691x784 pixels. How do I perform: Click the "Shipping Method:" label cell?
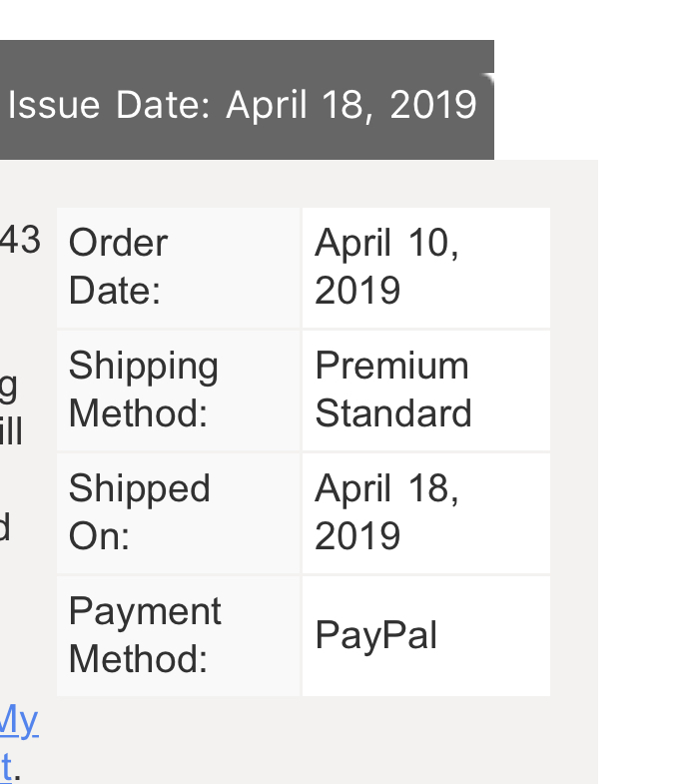click(178, 391)
